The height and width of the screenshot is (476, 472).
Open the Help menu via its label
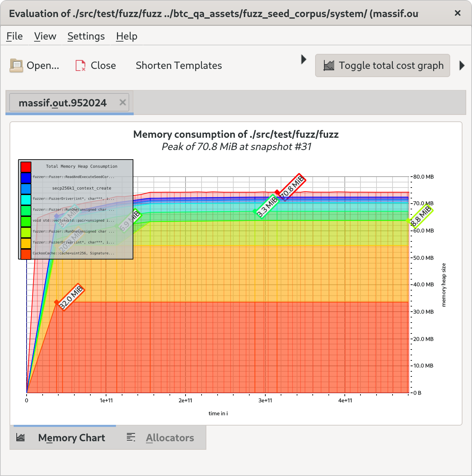coord(126,36)
